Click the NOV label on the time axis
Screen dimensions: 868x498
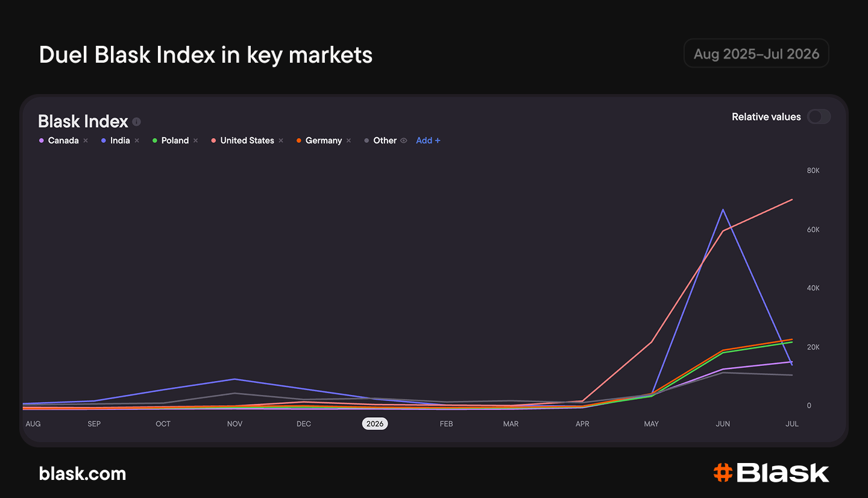[235, 424]
